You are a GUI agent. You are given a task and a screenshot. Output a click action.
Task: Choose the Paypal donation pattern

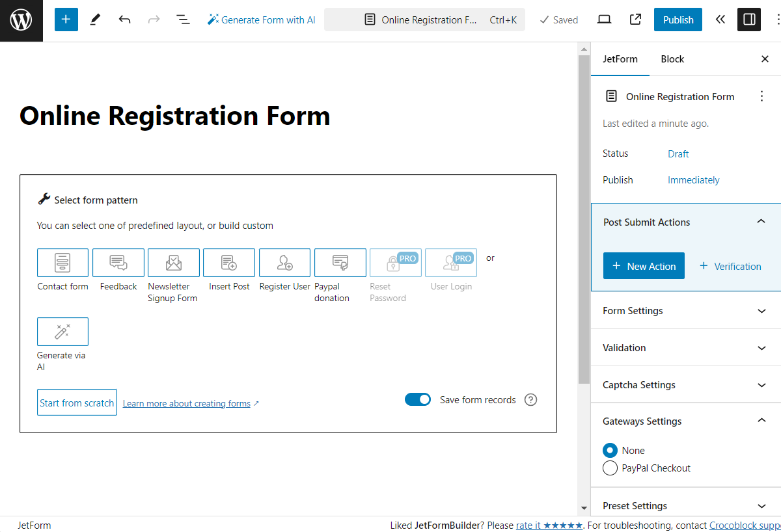pyautogui.click(x=340, y=263)
